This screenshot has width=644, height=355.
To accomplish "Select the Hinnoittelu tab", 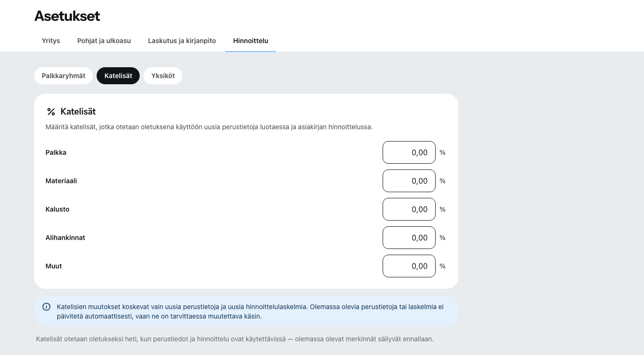I will pos(250,41).
